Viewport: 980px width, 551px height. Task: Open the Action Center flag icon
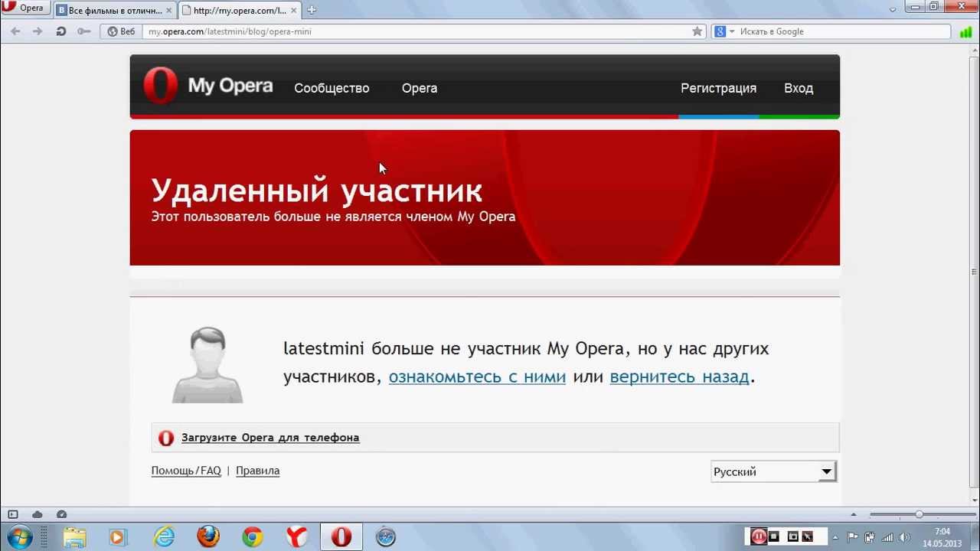852,537
